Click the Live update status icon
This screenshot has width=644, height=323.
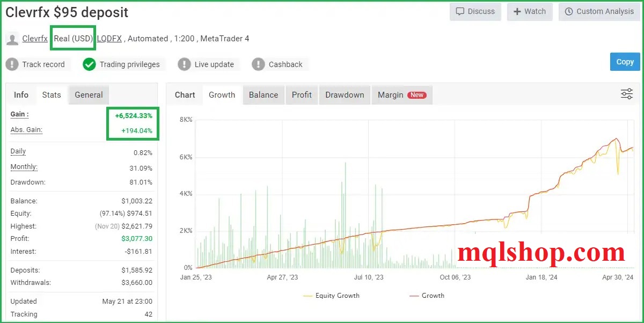pyautogui.click(x=185, y=64)
